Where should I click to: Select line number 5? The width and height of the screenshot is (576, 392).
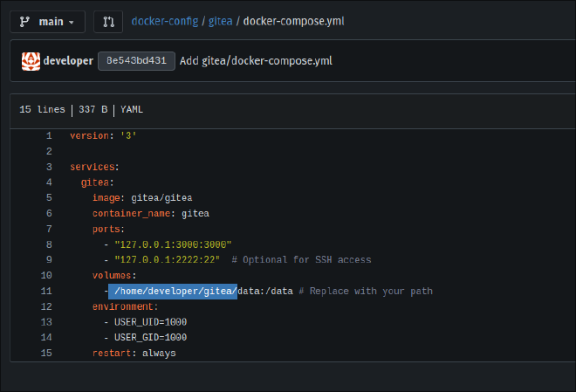click(x=49, y=197)
